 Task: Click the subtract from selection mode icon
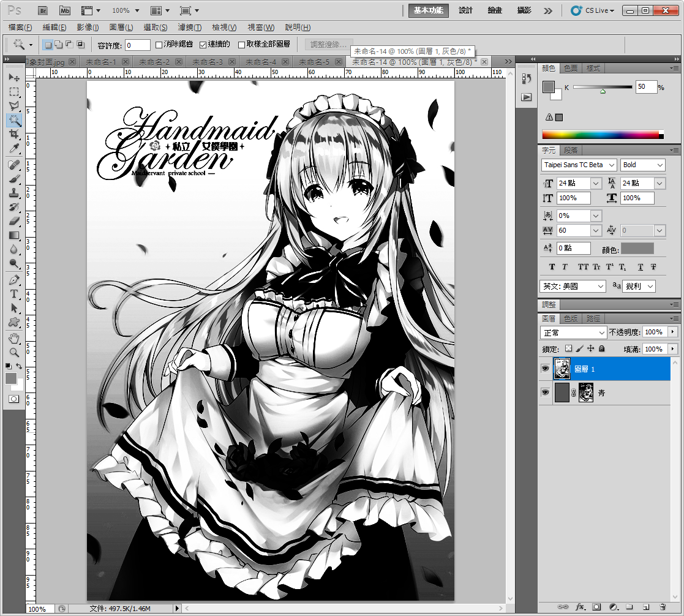tap(69, 44)
